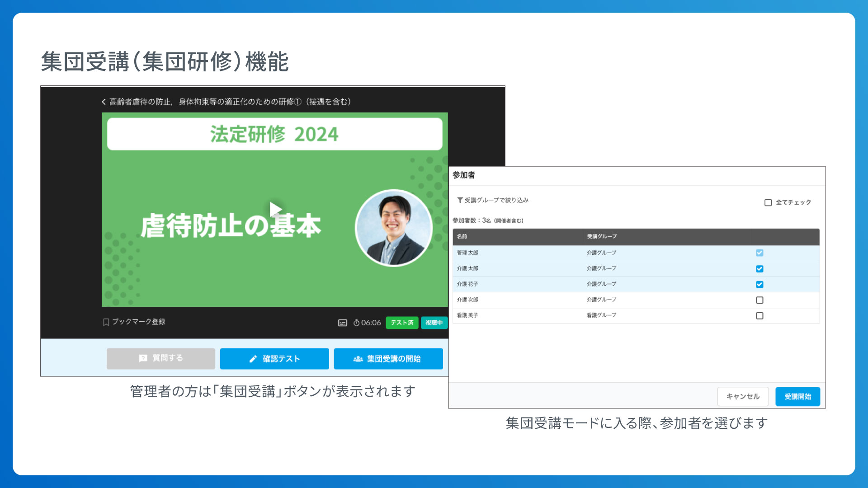
Task: Check the 看護美子 participant checkbox
Action: 759,315
